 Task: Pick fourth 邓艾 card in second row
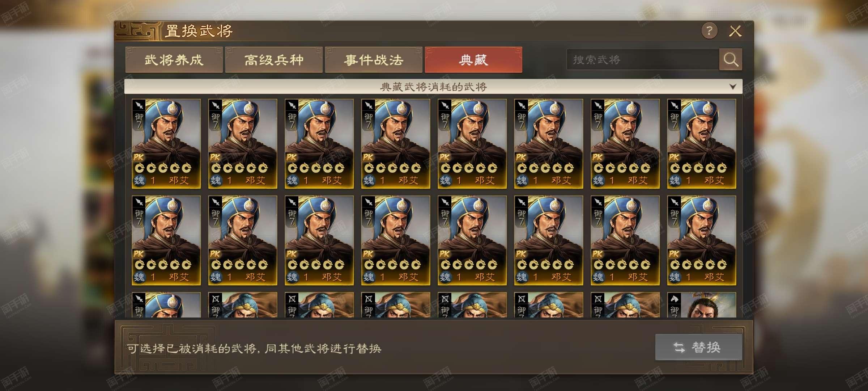point(395,240)
